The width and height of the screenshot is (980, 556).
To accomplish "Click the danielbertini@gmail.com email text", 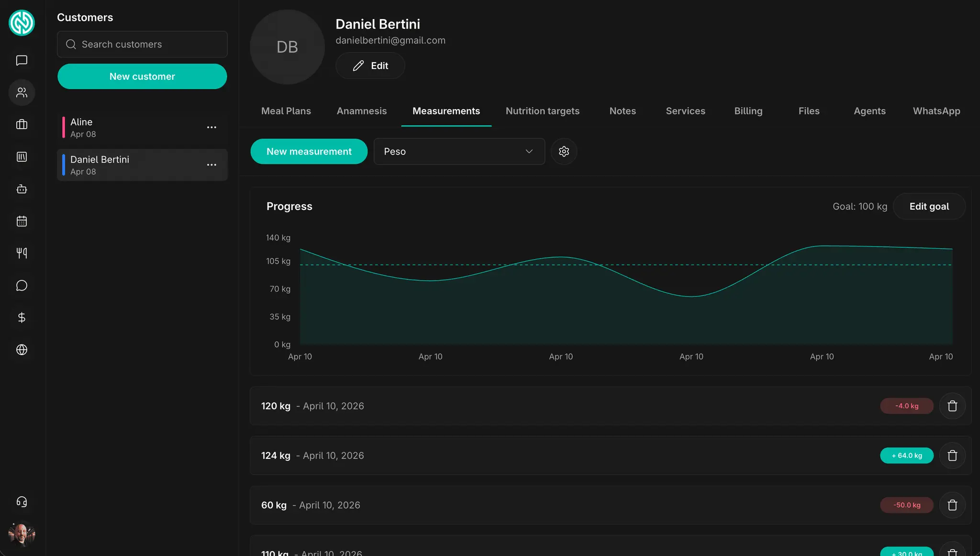I will (390, 41).
